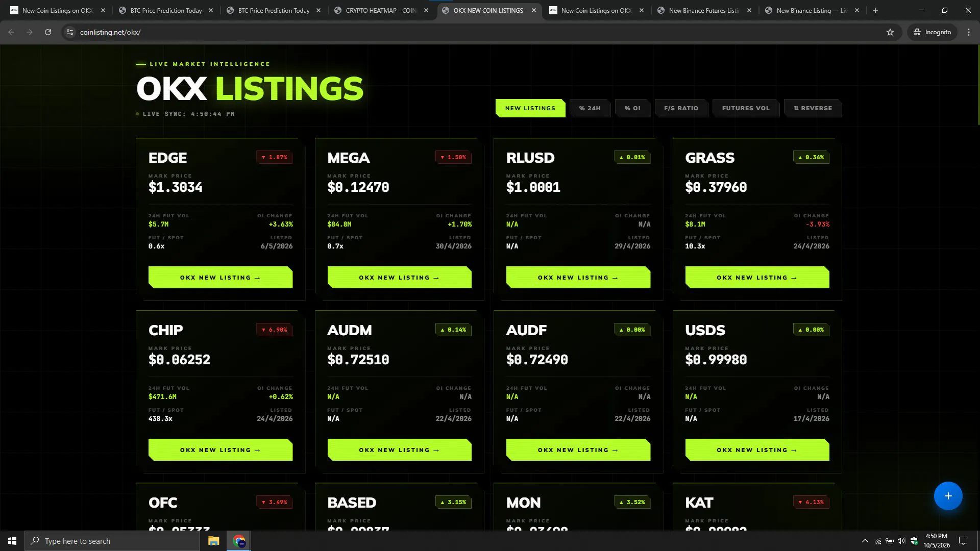Close the New Binance Listing — Live tab
Viewport: 980px width, 551px height.
tap(856, 10)
